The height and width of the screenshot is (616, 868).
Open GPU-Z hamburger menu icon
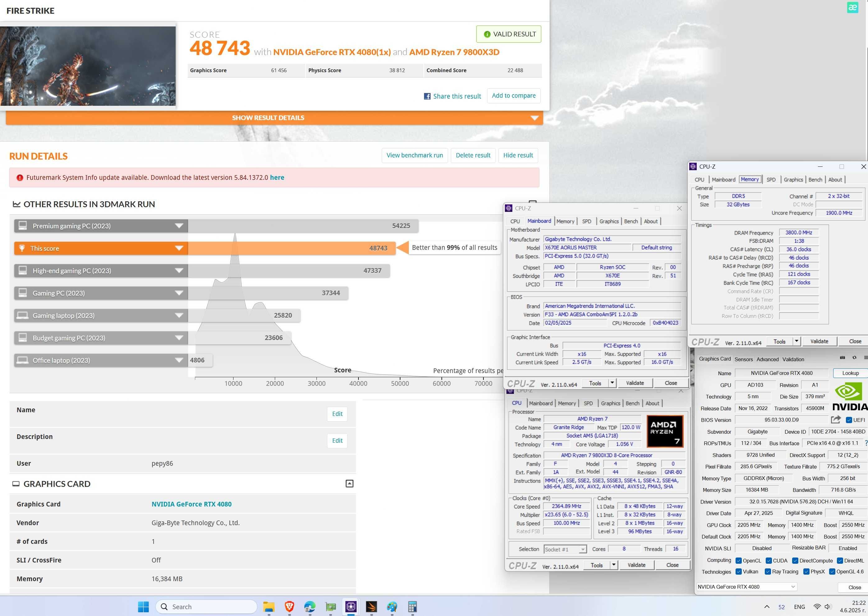click(x=866, y=357)
